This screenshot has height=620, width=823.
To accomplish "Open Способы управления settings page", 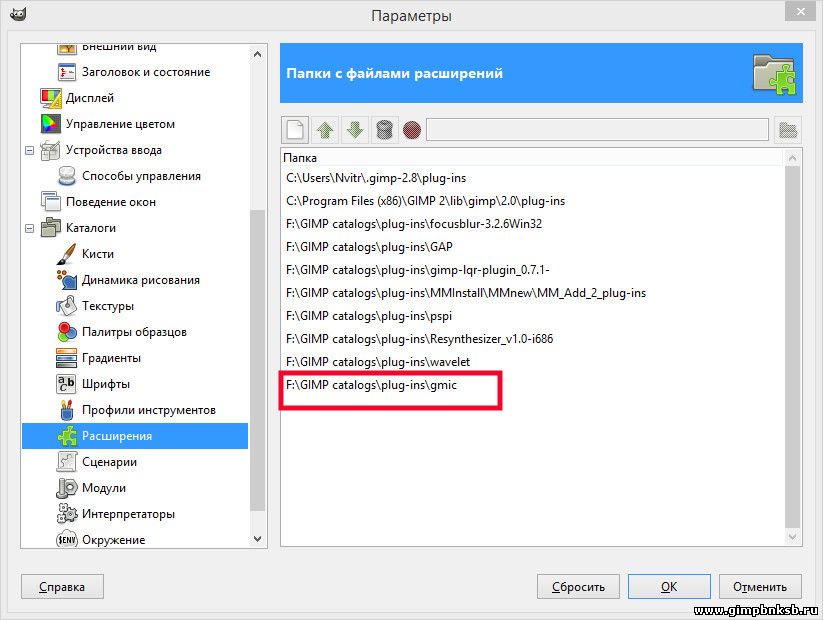I will [141, 176].
